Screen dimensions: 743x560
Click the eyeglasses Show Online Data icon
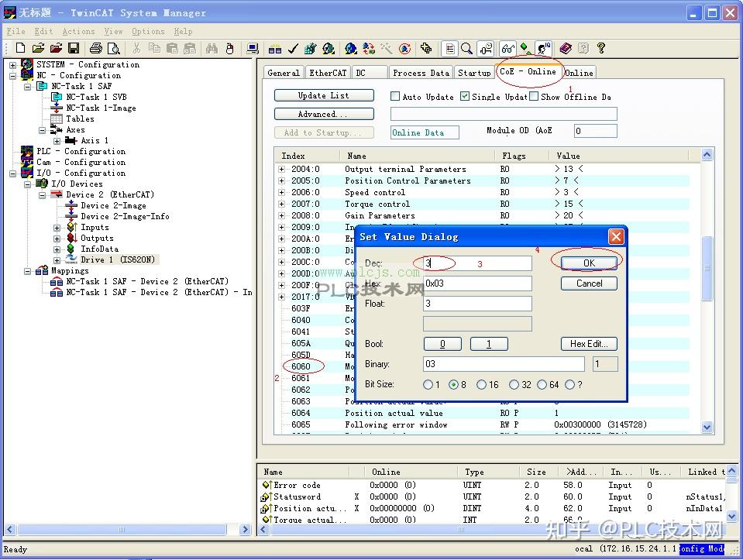point(507,49)
